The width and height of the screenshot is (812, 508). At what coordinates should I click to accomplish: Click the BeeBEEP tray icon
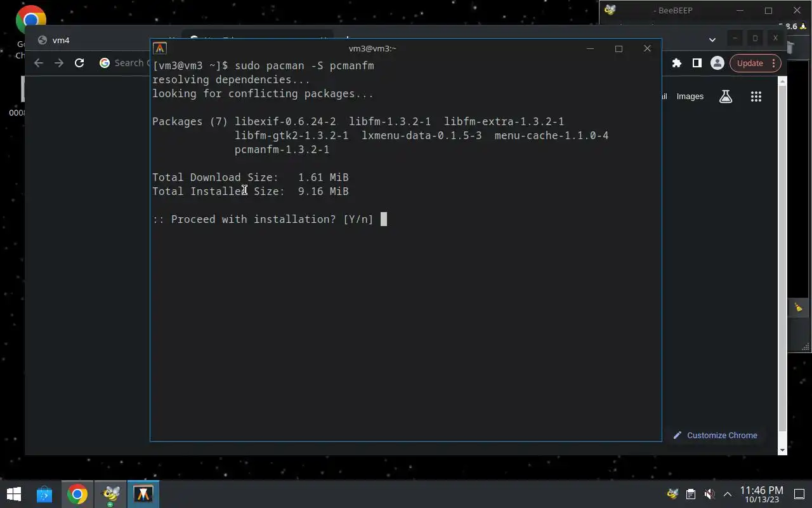tap(672, 494)
